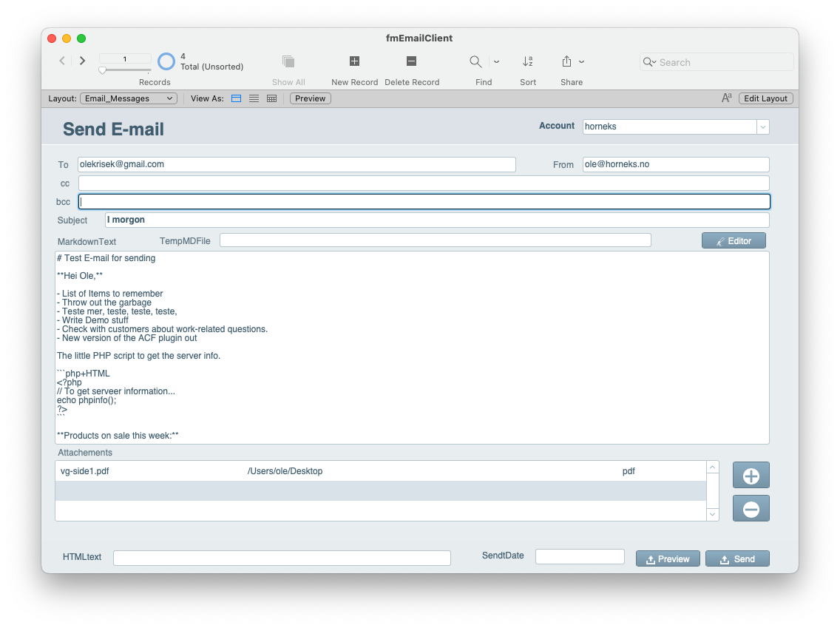Image resolution: width=840 pixels, height=628 pixels.
Task: Remove an attachment with the minus button
Action: pyautogui.click(x=751, y=509)
